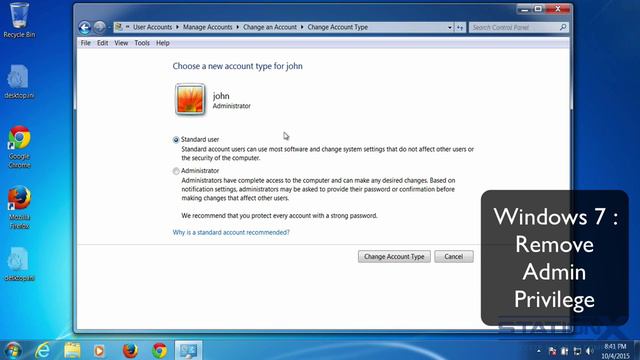Go back using the Back arrow button
The image size is (640, 360).
tap(85, 27)
